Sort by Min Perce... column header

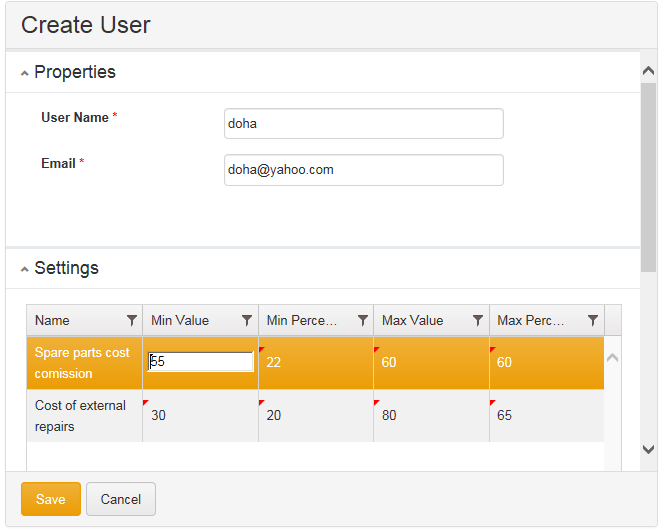[302, 321]
